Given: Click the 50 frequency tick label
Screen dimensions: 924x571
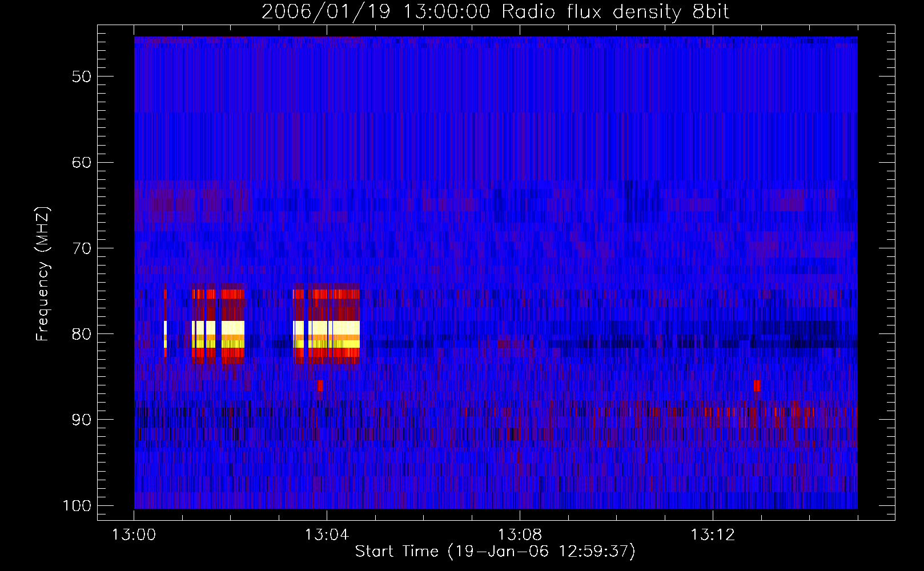Looking at the screenshot, I should click(x=82, y=77).
